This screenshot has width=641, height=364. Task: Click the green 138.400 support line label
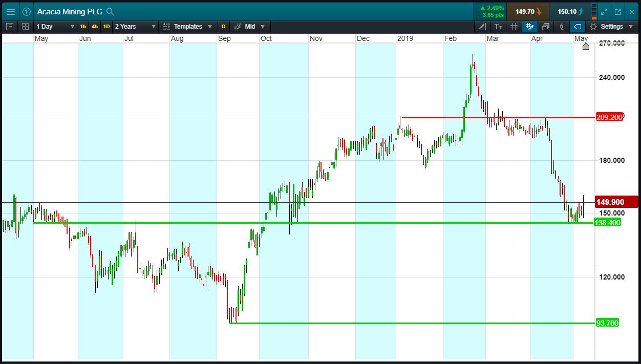click(x=607, y=223)
